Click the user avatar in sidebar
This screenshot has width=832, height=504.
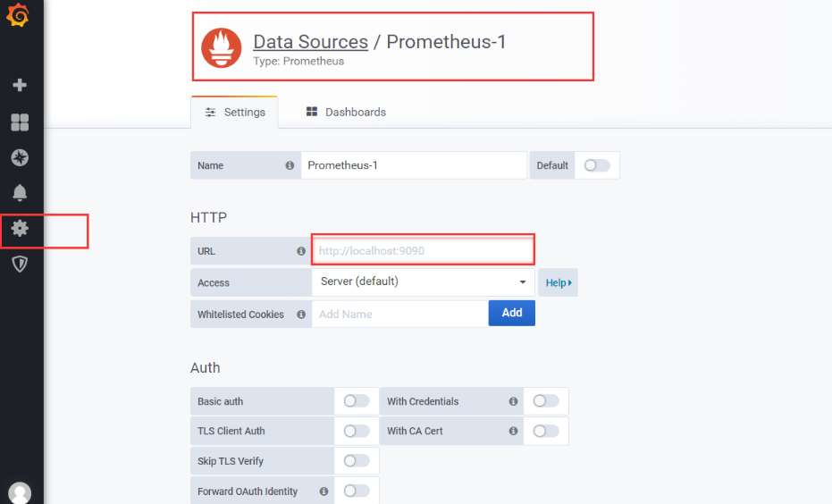tap(20, 493)
